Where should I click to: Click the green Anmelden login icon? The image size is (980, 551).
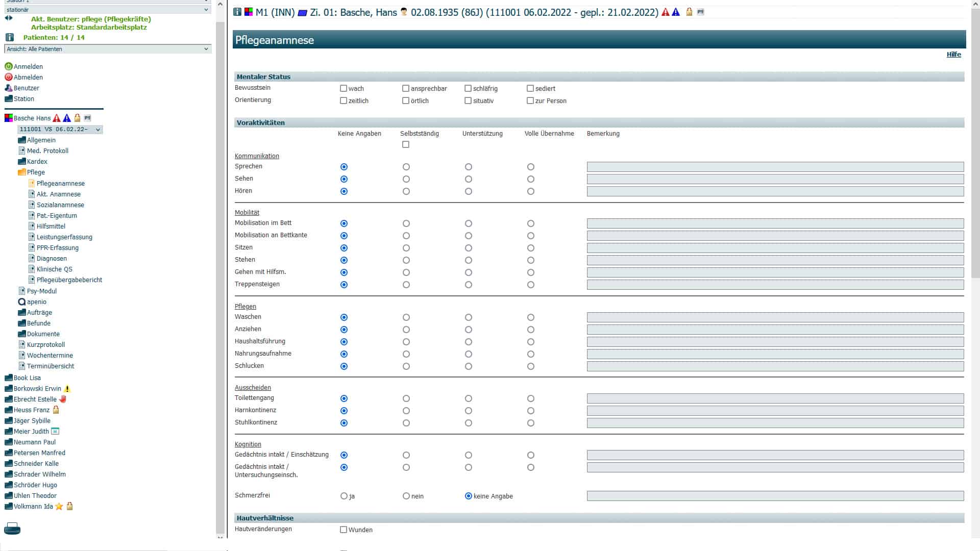pos(8,66)
